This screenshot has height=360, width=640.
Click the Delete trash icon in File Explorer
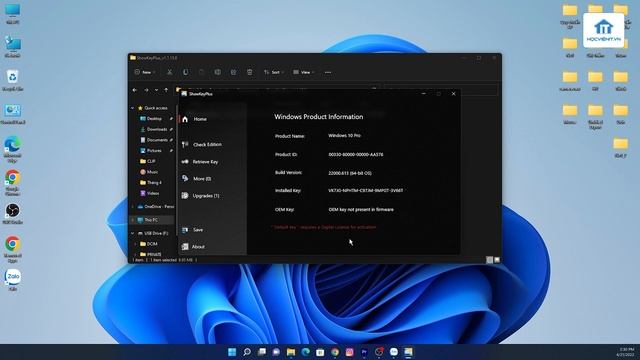(x=249, y=72)
